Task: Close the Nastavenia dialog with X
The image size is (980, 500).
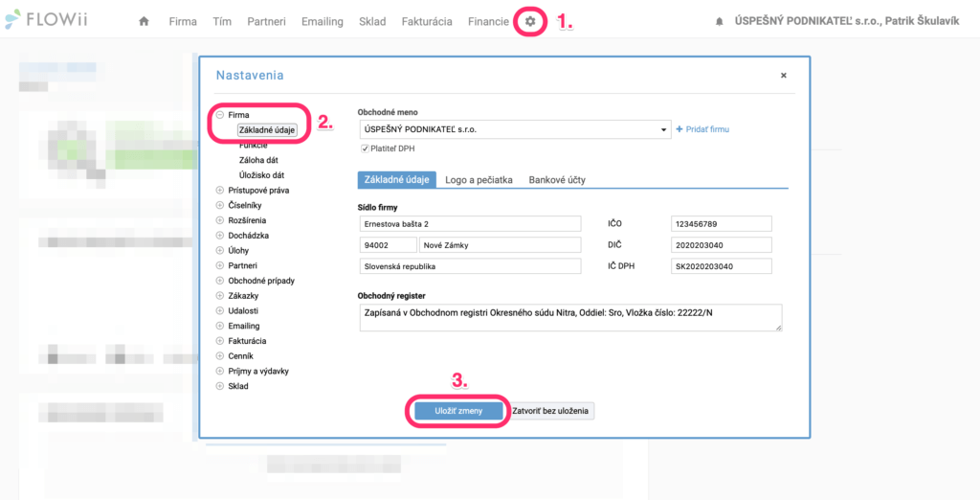Action: [783, 75]
